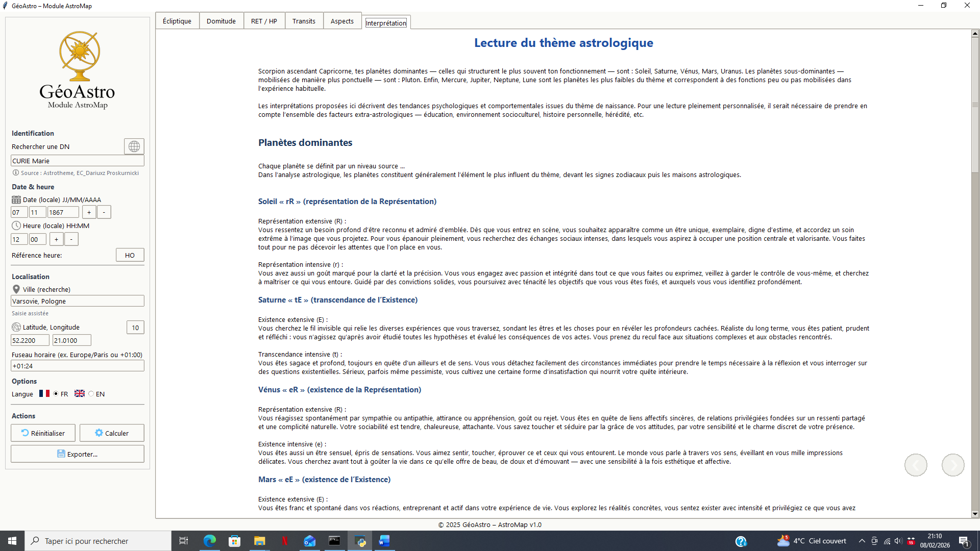This screenshot has height=551, width=980.
Task: Go to next page with right arrow
Action: pyautogui.click(x=953, y=465)
